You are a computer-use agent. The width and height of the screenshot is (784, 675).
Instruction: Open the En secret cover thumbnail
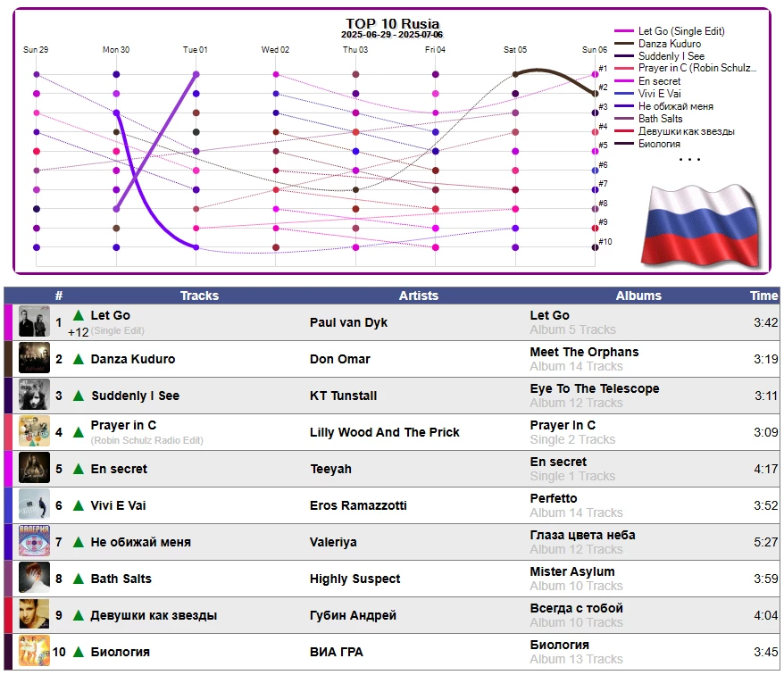pos(34,468)
